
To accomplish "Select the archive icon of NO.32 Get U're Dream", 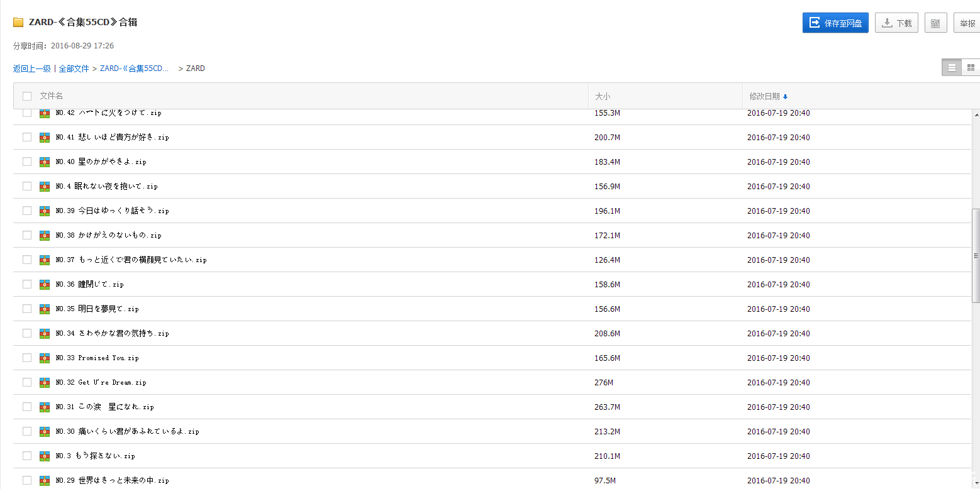I will 45,382.
